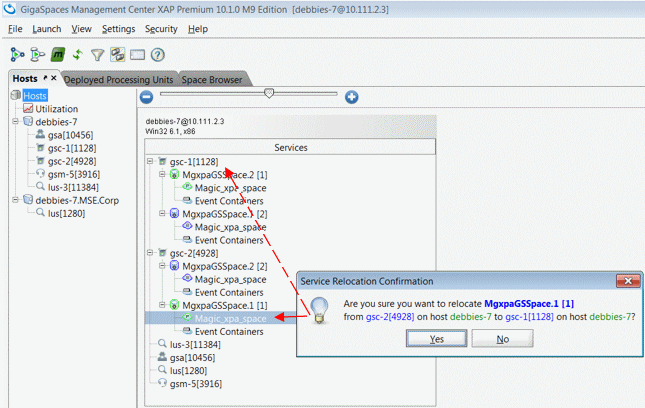
Task: Collapse MgxpaGSSpace.2 [2] under gsc-2
Action: (x=162, y=266)
